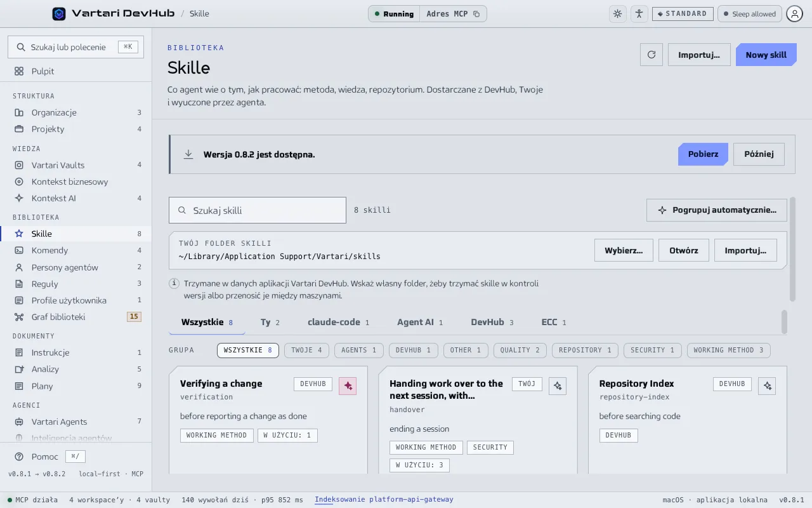
Task: Open the accessibility figure icon
Action: 639,14
